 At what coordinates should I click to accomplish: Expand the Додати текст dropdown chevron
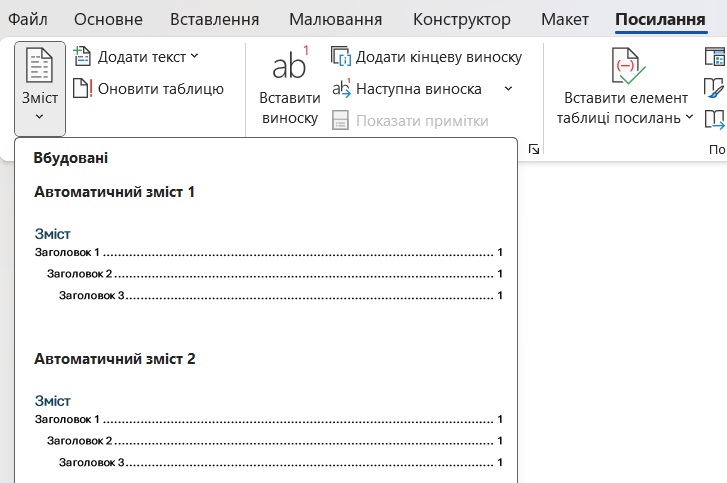coord(194,57)
